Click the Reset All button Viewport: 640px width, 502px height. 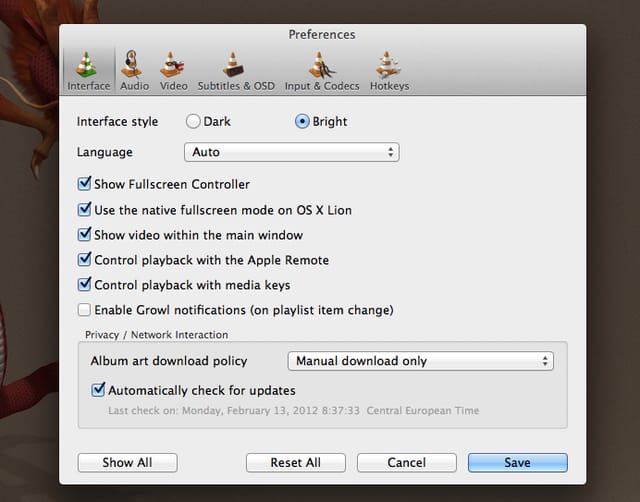[x=296, y=462]
